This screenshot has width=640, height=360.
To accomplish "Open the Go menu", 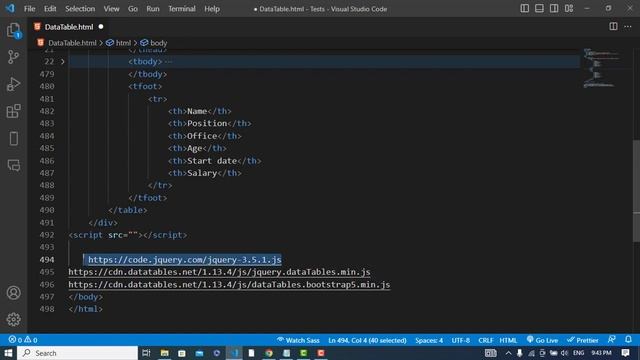I will point(133,9).
